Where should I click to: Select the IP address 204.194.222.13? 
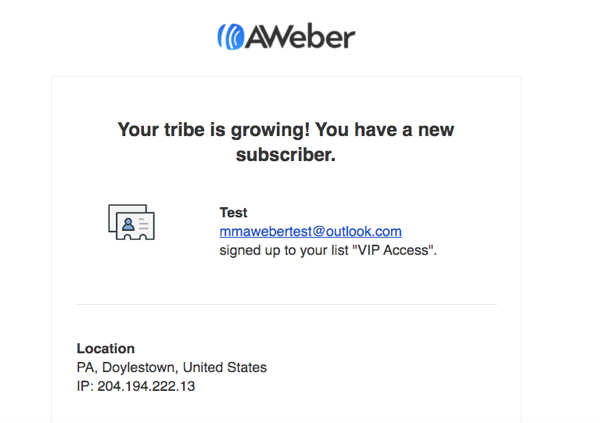[146, 386]
